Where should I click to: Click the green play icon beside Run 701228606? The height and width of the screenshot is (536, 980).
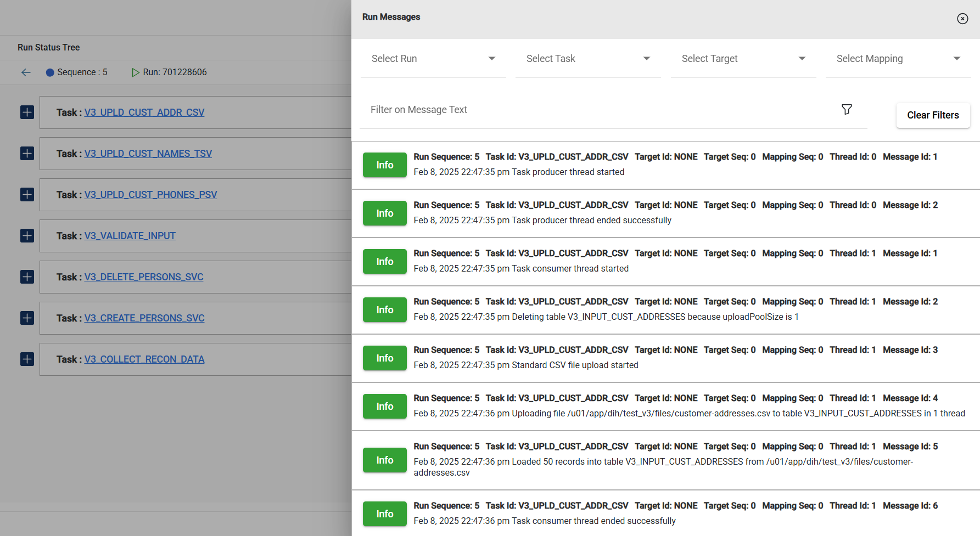pyautogui.click(x=135, y=72)
